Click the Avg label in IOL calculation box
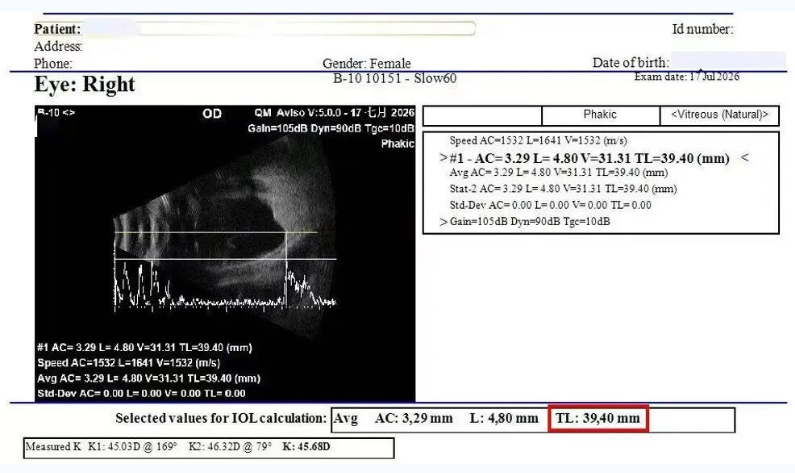 click(x=346, y=419)
